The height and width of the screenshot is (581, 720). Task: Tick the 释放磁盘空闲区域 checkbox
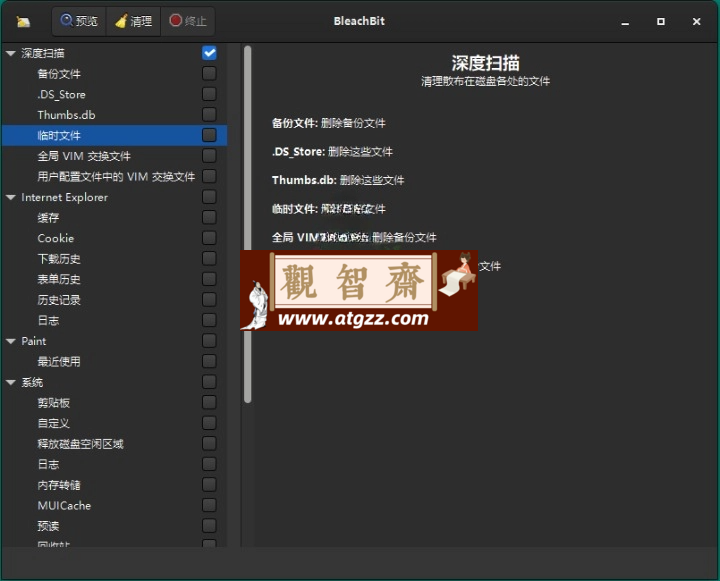(209, 444)
